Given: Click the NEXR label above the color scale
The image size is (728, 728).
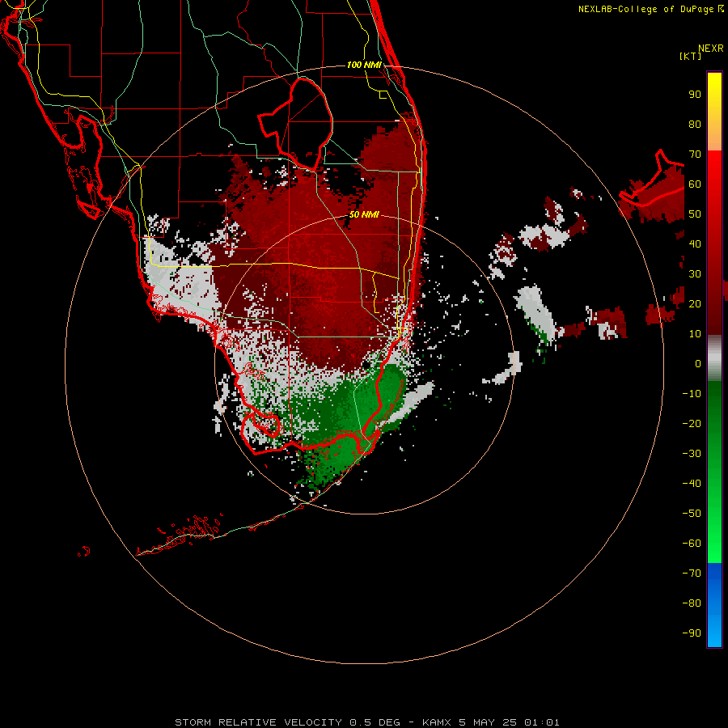Looking at the screenshot, I should (711, 49).
